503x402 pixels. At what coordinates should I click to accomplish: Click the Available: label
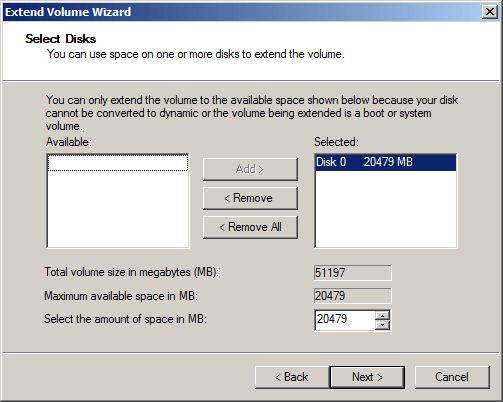tap(69, 142)
